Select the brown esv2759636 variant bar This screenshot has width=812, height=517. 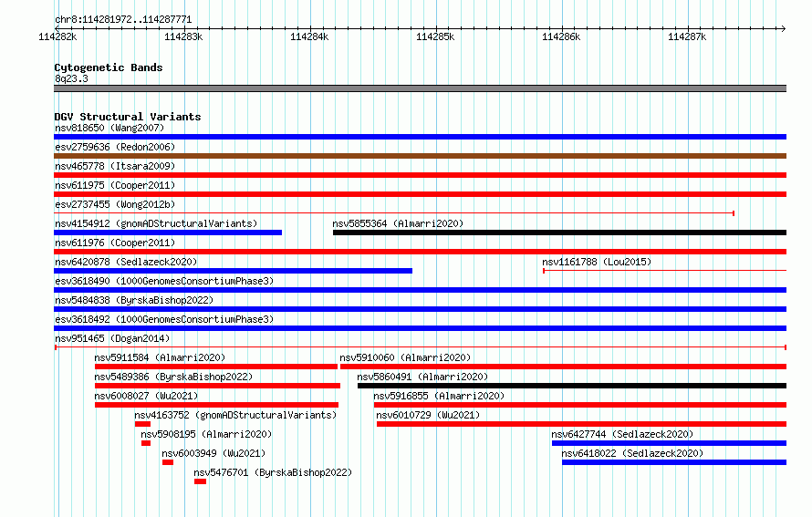coord(420,156)
